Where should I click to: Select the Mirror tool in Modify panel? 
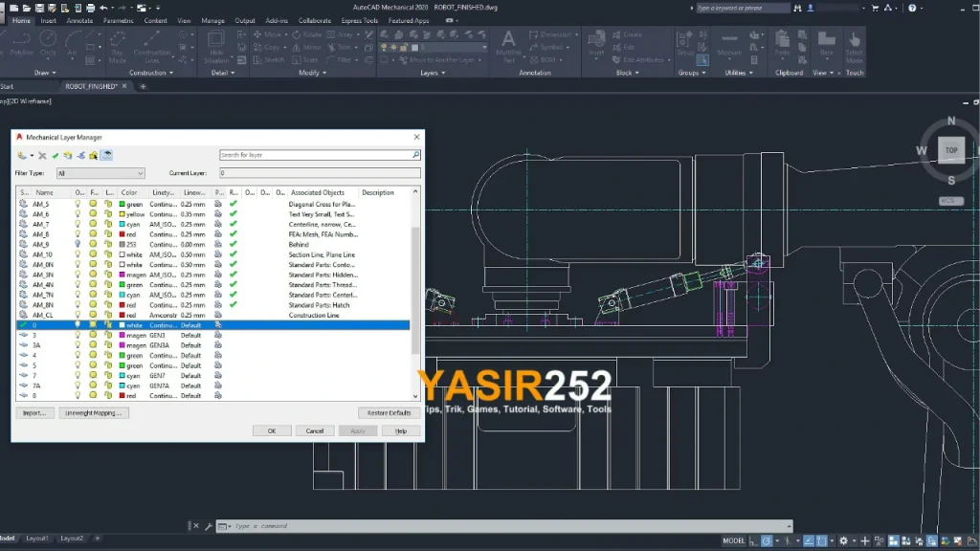point(307,47)
